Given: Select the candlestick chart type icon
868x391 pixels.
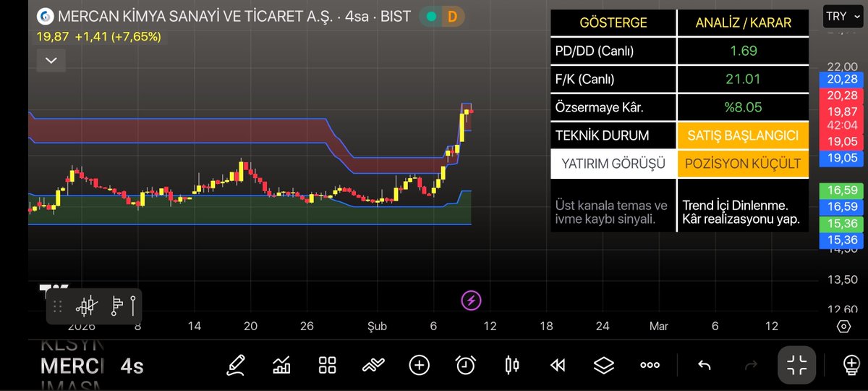Looking at the screenshot, I should point(512,365).
